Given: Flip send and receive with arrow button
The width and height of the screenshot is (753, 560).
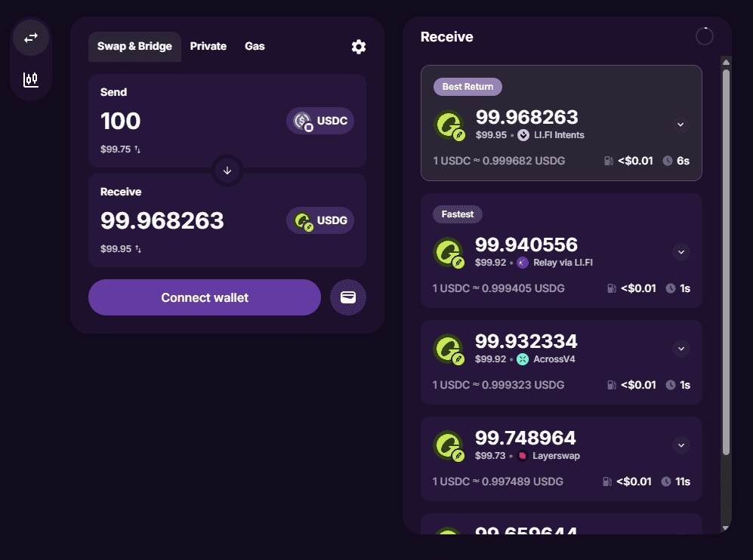Looking at the screenshot, I should coord(227,171).
